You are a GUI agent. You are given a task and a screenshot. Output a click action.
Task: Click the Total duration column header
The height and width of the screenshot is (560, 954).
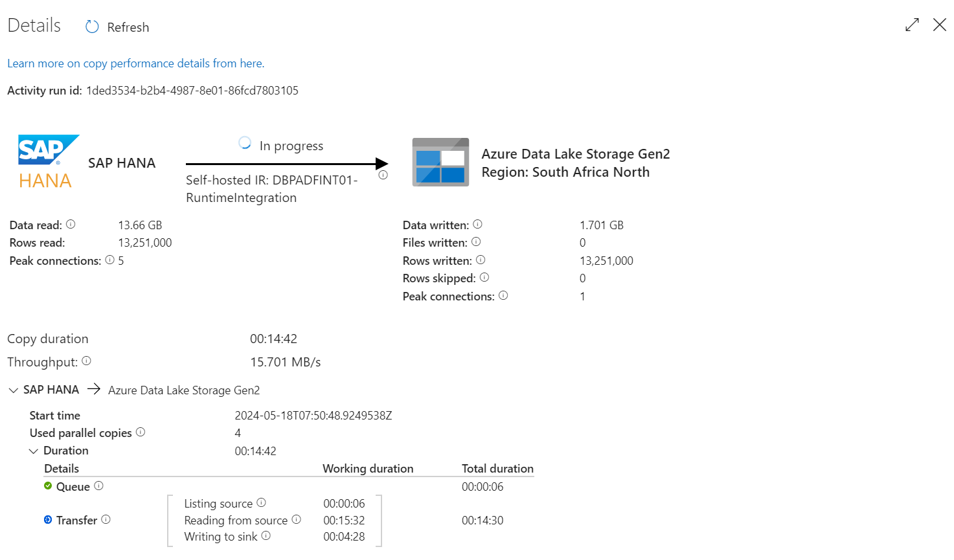497,469
